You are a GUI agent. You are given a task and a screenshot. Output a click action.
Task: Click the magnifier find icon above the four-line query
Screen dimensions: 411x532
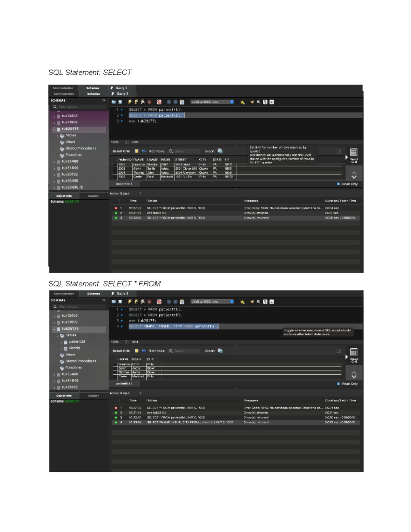coord(259,302)
